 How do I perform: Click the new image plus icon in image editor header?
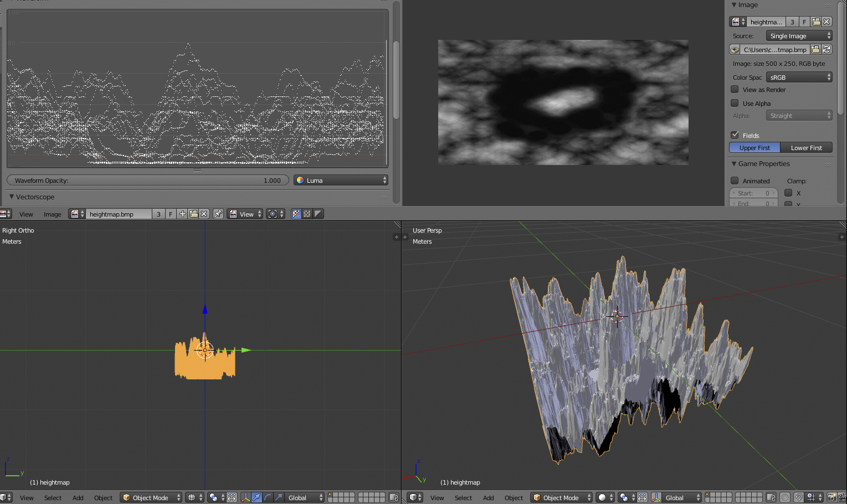183,214
